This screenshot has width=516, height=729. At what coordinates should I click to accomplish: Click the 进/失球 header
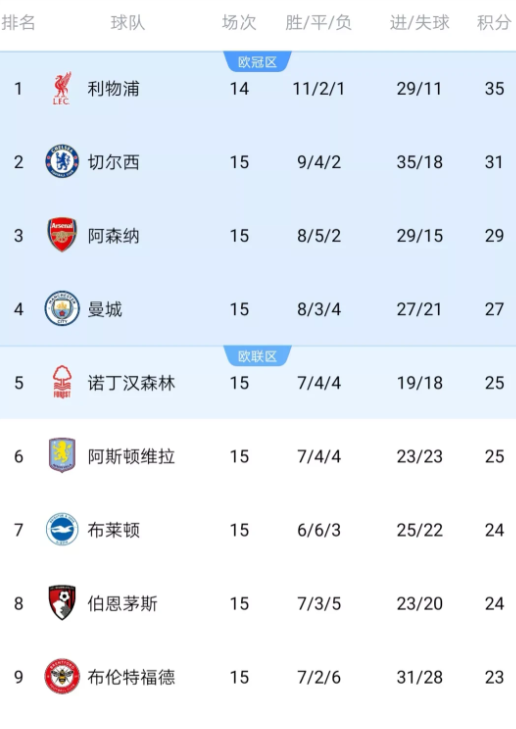(x=419, y=22)
